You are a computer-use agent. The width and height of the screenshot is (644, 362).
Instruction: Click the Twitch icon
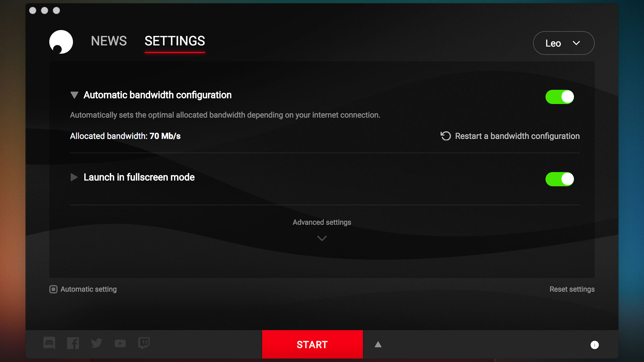point(144,343)
